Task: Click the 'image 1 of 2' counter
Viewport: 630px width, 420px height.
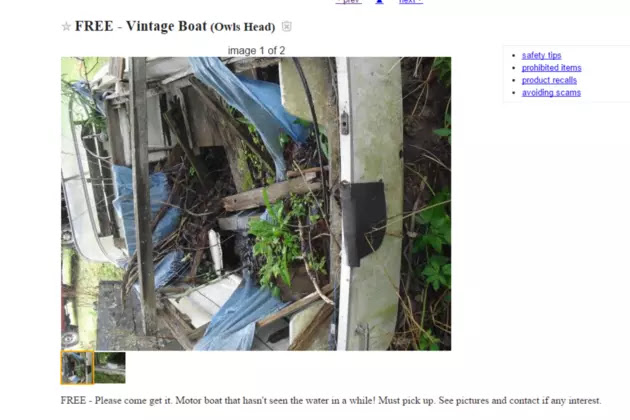Action: click(x=256, y=51)
